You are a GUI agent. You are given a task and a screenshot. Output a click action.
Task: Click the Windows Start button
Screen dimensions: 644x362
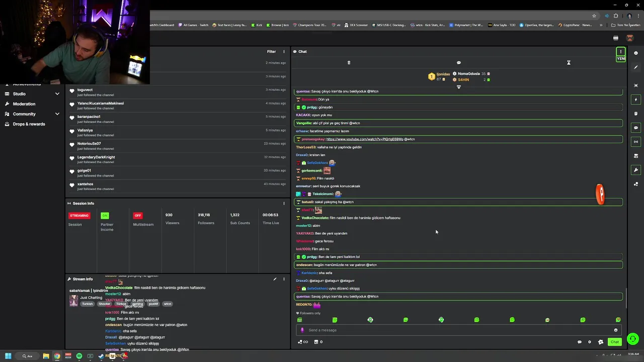click(x=8, y=356)
